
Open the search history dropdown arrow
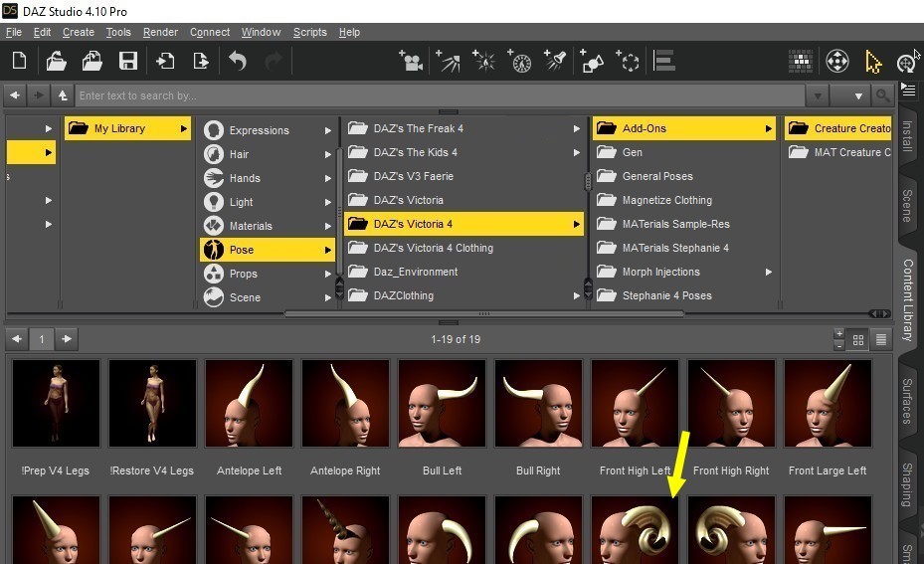pyautogui.click(x=818, y=95)
